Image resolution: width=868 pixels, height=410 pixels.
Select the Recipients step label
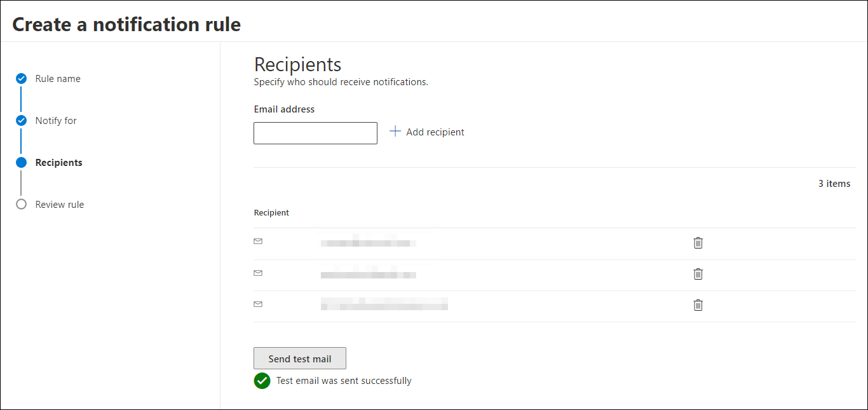[x=59, y=163]
